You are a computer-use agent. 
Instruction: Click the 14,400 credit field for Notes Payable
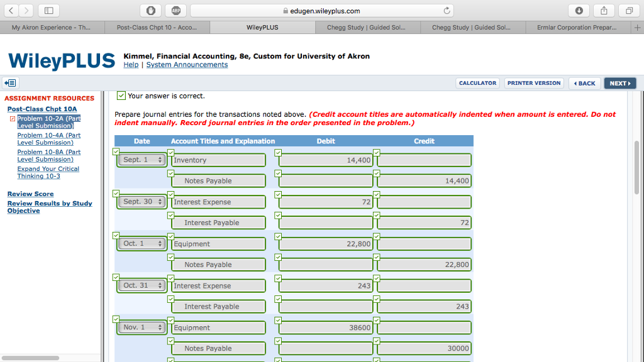(424, 181)
